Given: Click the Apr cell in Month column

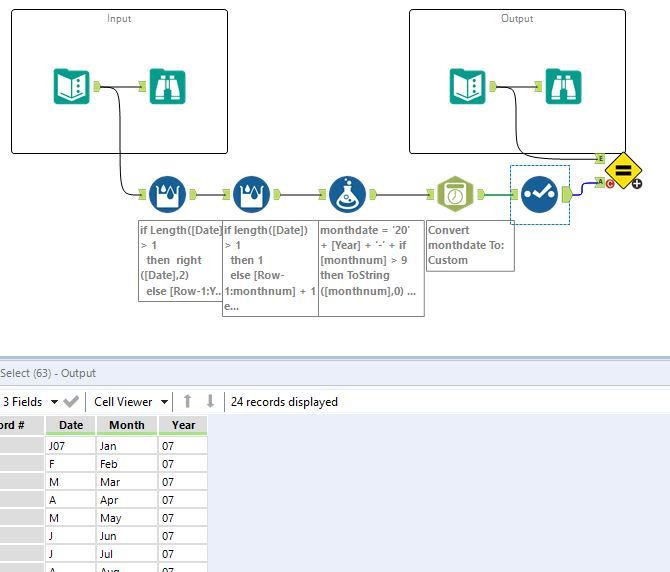Looking at the screenshot, I should click(126, 500).
